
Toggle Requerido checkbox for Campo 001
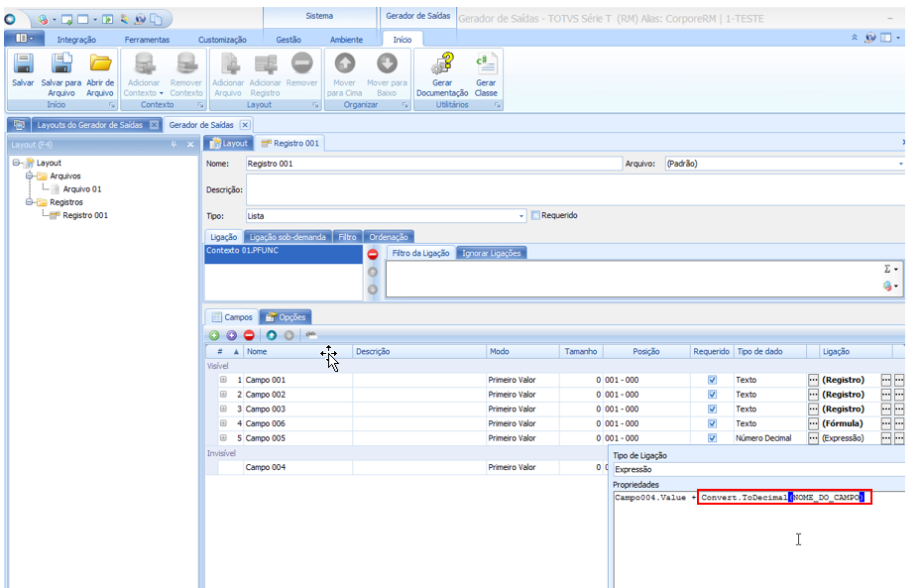pos(712,380)
